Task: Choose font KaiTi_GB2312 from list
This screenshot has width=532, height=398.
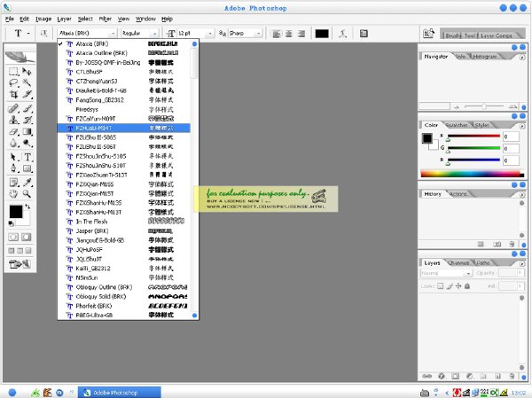Action: click(x=124, y=269)
